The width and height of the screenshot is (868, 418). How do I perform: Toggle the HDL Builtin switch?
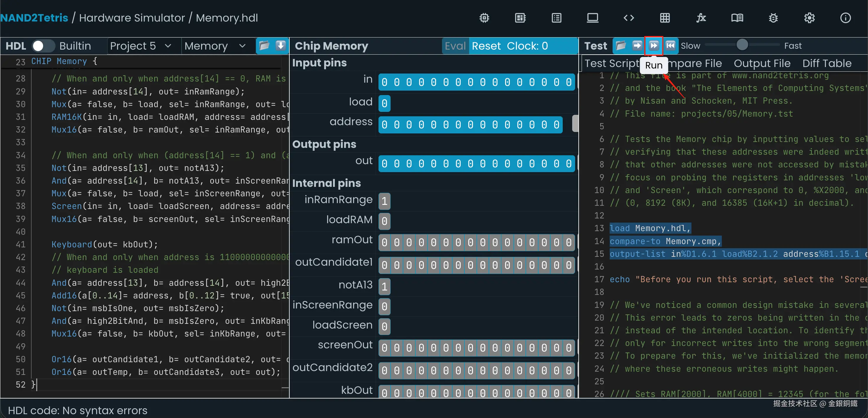click(x=43, y=46)
